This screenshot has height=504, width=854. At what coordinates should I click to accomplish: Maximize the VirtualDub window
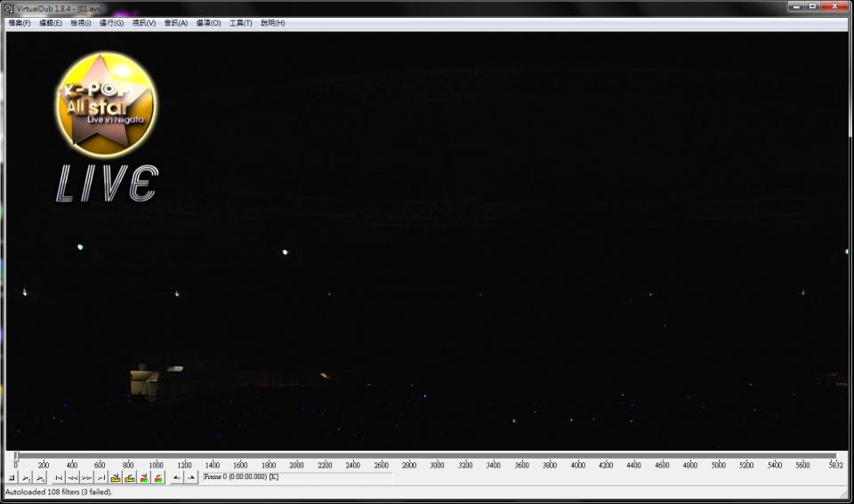click(x=812, y=6)
